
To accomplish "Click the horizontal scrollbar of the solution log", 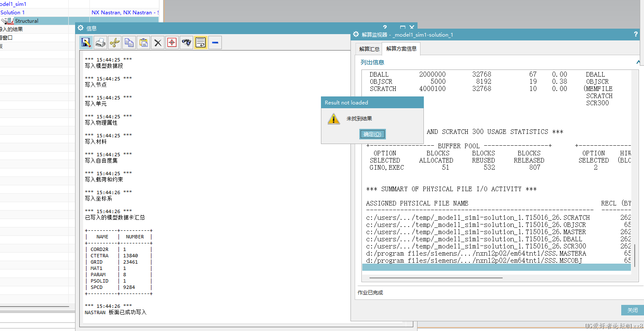I will click(x=436, y=278).
